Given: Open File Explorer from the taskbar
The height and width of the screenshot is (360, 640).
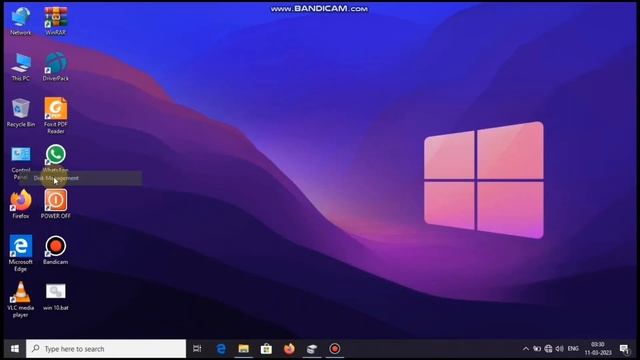Looking at the screenshot, I should point(244,349).
